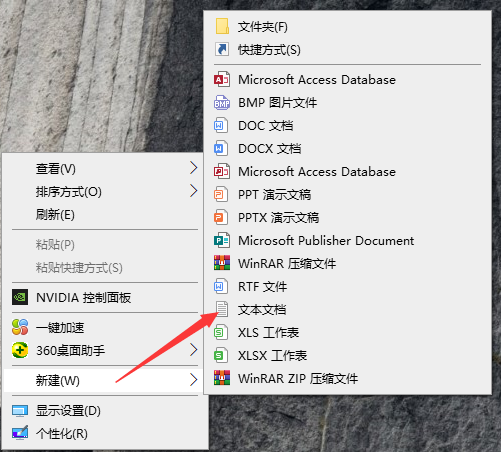Expand the 查看(V) submenu arrow

click(194, 168)
